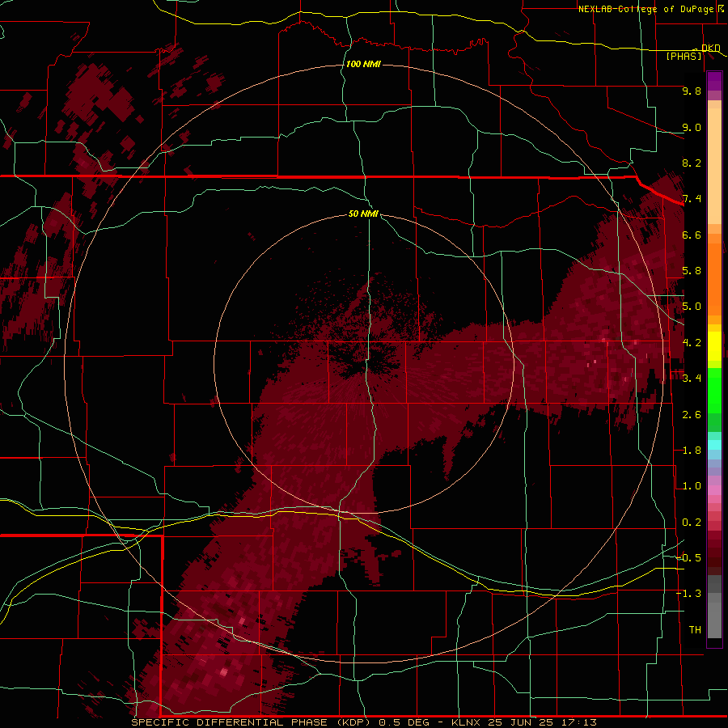
Task: Click the 1.8 scale value
Action: [x=692, y=451]
